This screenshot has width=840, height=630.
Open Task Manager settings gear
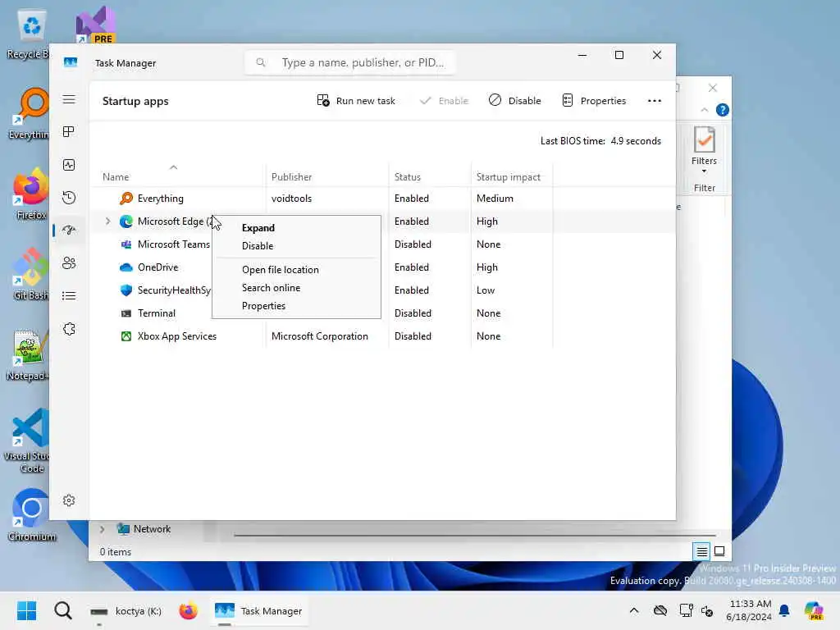pyautogui.click(x=69, y=500)
